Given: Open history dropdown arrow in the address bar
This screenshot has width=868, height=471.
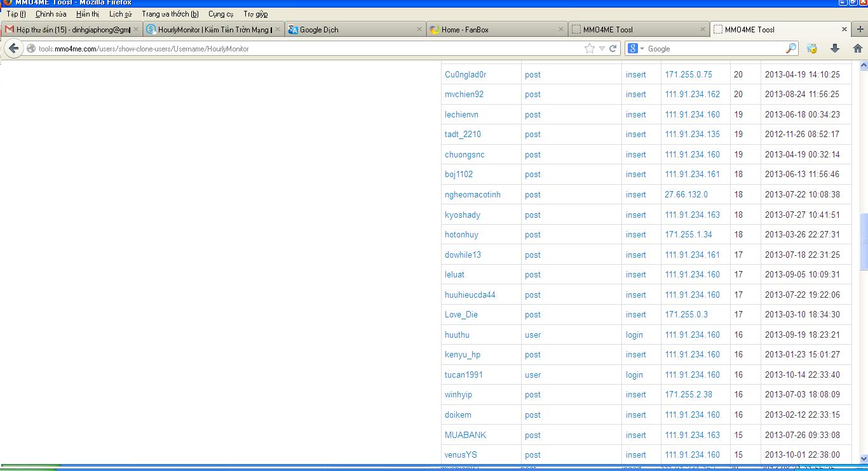Looking at the screenshot, I should point(602,48).
